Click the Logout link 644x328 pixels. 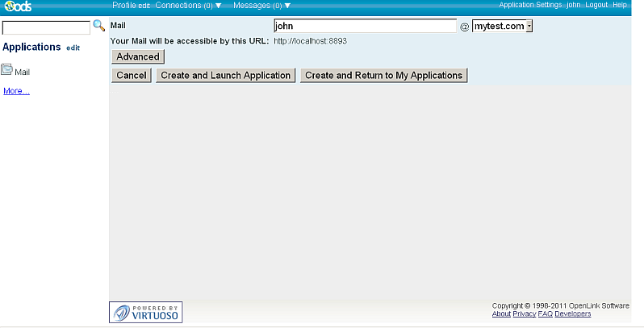596,5
